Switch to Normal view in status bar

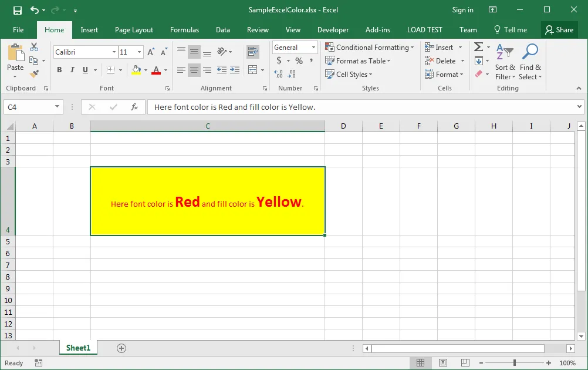point(420,363)
